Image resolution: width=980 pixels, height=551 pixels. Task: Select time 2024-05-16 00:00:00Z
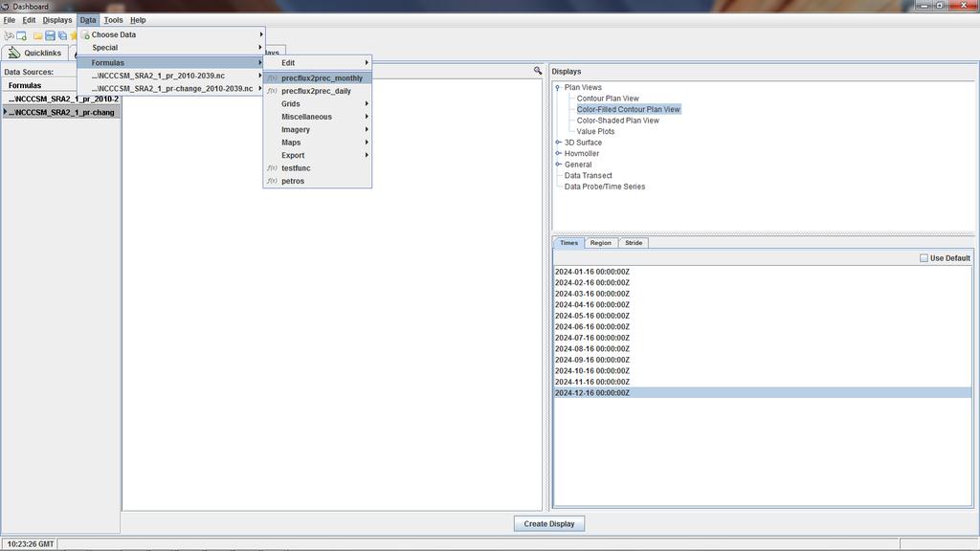pos(763,316)
